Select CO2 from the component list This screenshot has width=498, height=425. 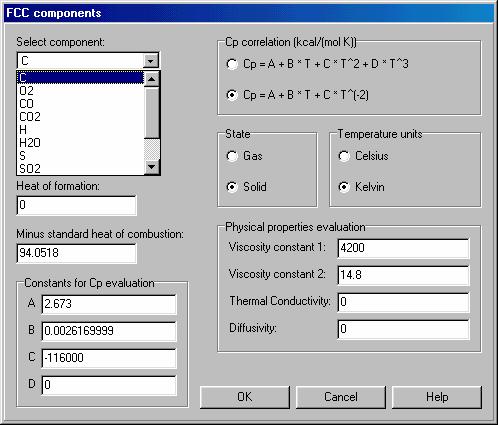(81, 117)
